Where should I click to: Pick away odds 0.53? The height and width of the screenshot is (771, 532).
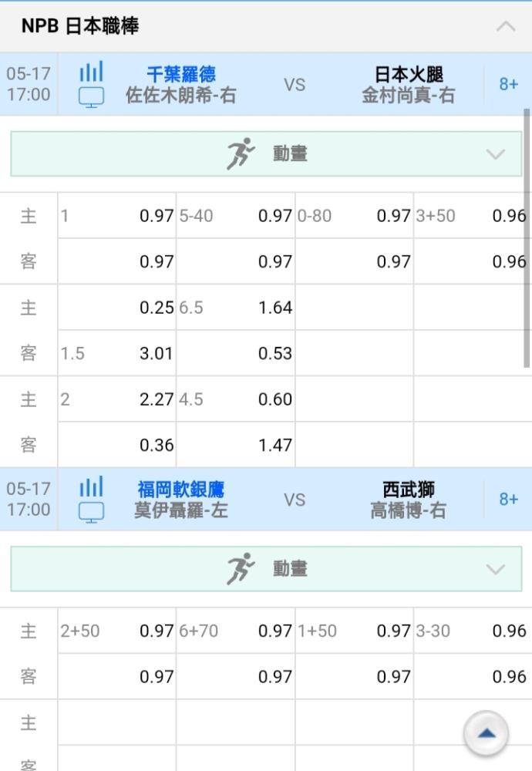[x=274, y=354]
